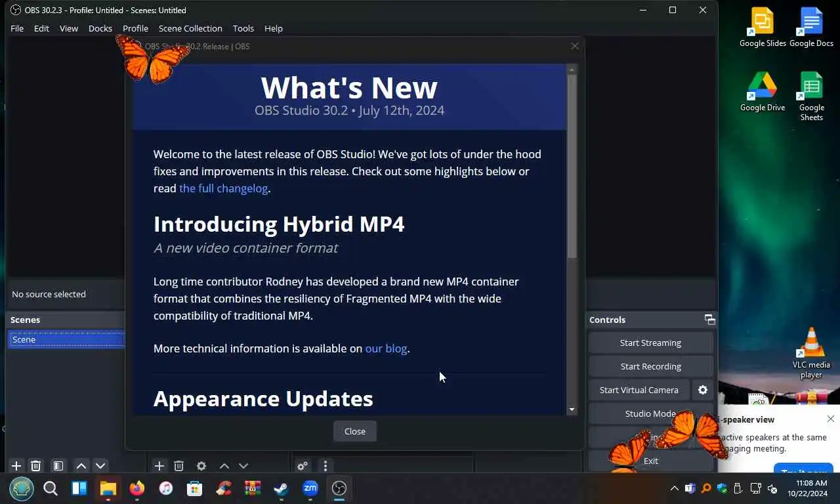Open Microsoft Store from the taskbar
Viewport: 840px width, 504px height.
click(x=194, y=488)
